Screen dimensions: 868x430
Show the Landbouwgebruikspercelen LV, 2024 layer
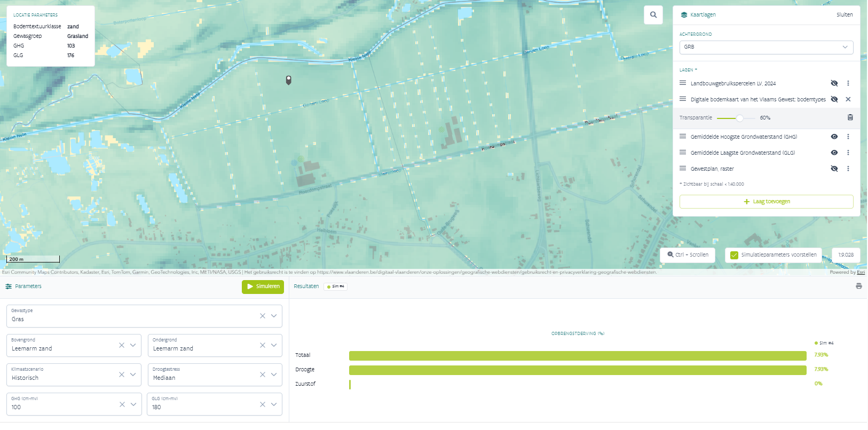834,83
